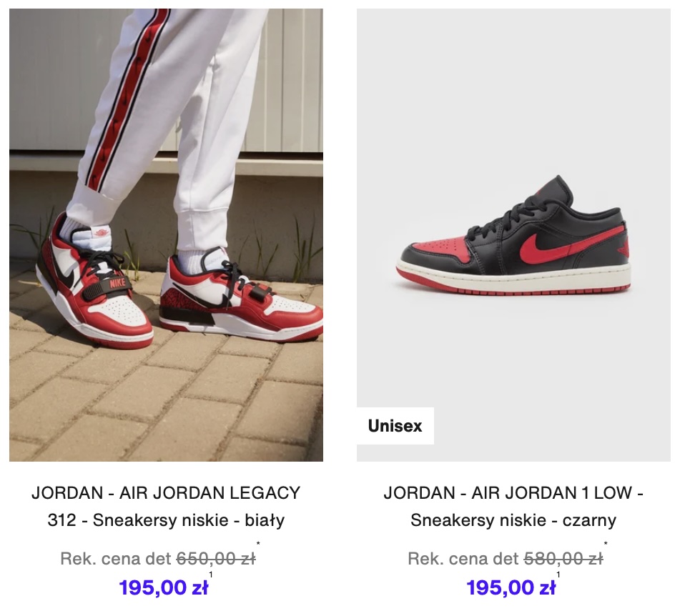This screenshot has width=685, height=616.
Task: Open the JORDAN - AIR JORDAN LEGACY title link
Action: tap(166, 493)
